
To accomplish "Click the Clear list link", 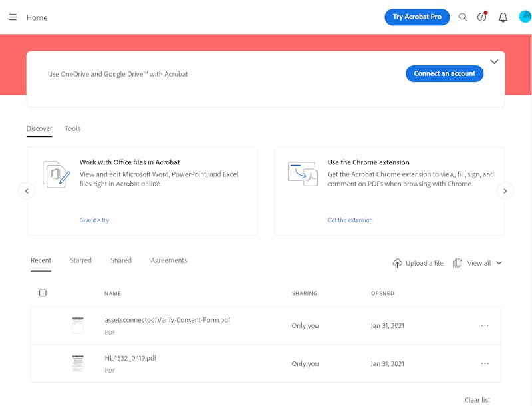I will click(477, 400).
